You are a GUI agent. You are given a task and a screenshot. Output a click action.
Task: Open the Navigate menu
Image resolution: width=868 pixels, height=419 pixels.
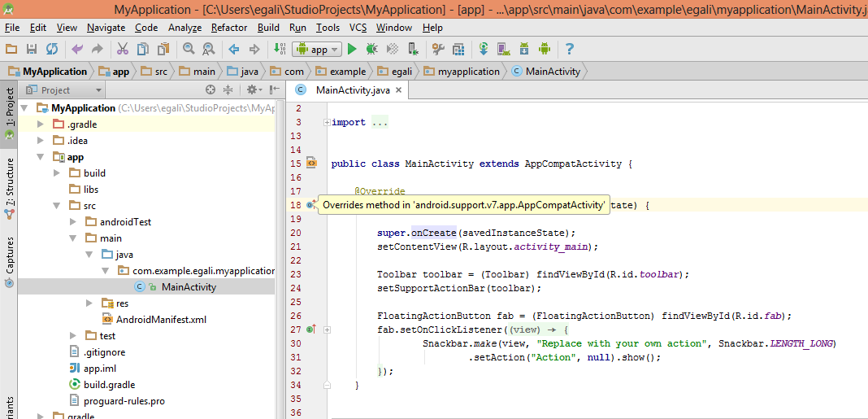106,27
